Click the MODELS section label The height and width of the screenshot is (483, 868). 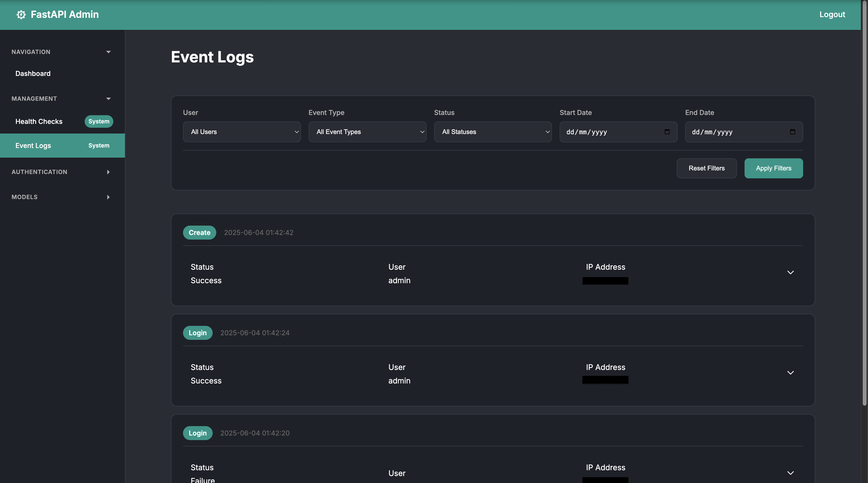pyautogui.click(x=25, y=197)
